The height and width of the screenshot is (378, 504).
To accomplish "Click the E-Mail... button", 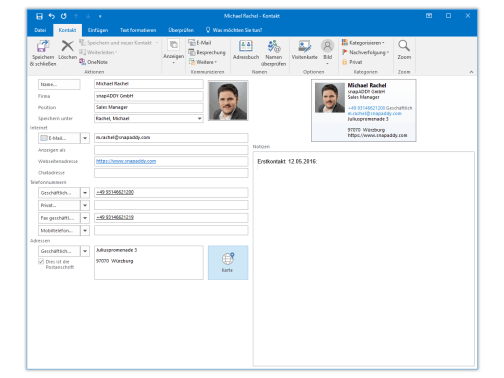I will point(59,138).
